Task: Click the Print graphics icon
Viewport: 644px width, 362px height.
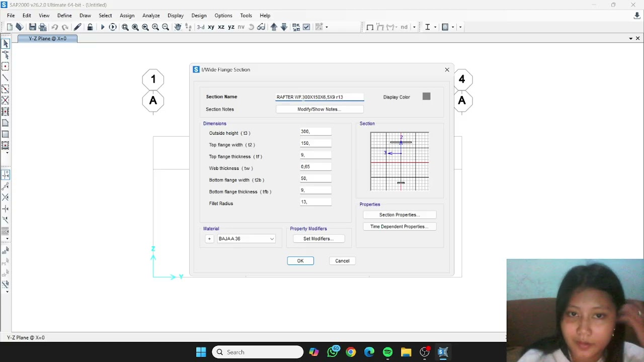Action: (43, 27)
